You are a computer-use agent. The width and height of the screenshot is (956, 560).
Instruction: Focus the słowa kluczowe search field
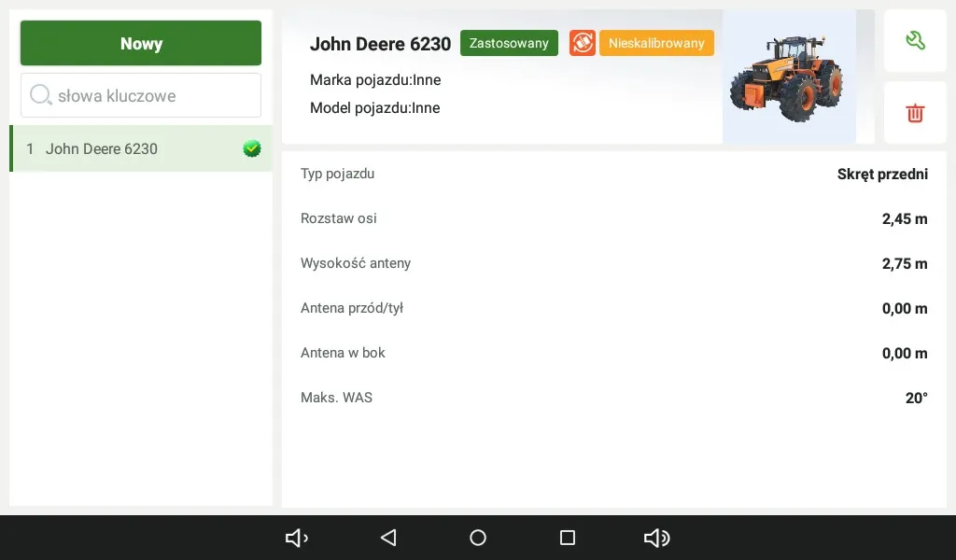[141, 95]
